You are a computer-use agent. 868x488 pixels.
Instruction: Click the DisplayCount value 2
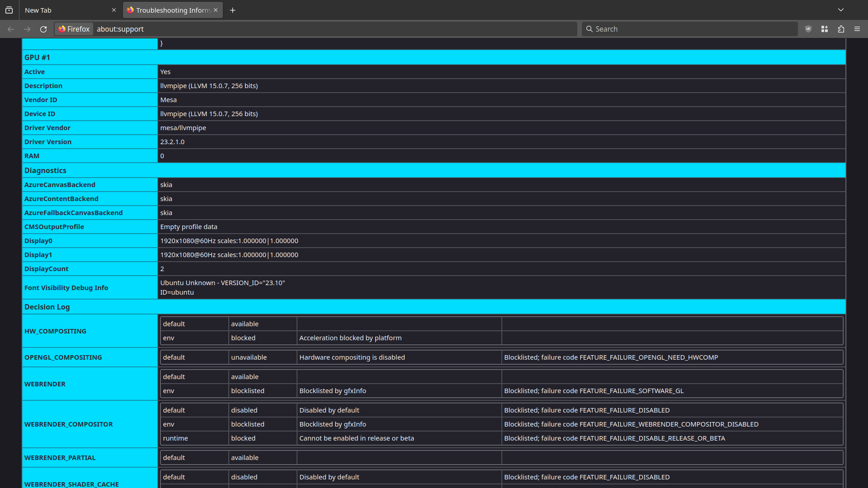[x=162, y=269]
